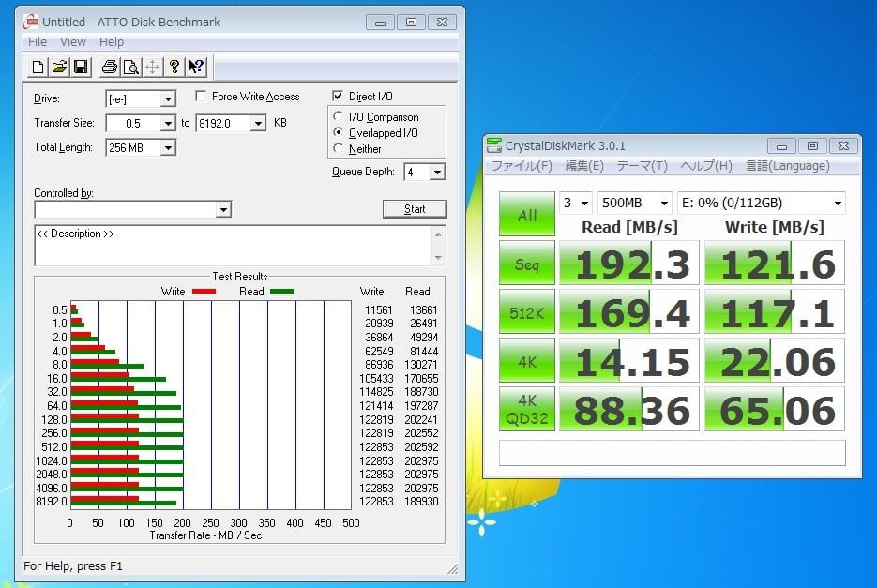Open CrystalDiskMark drive dropdown E: 0%
The image size is (877, 588).
pyautogui.click(x=762, y=203)
